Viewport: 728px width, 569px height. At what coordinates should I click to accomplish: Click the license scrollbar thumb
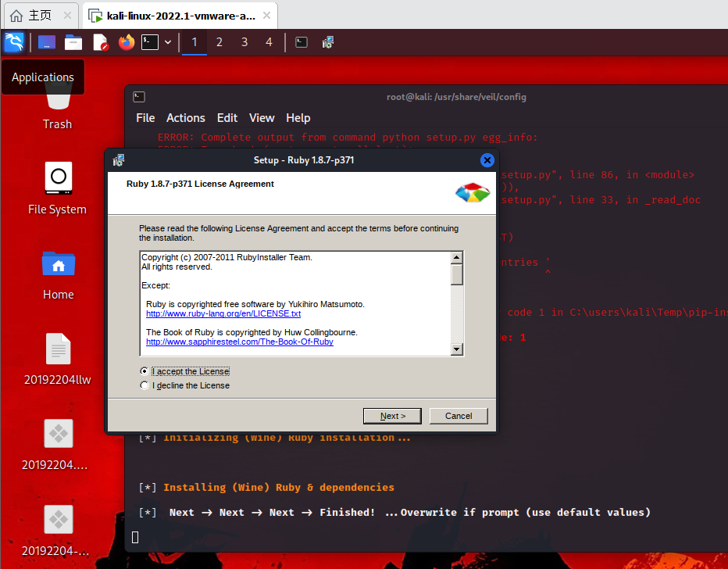tap(457, 274)
